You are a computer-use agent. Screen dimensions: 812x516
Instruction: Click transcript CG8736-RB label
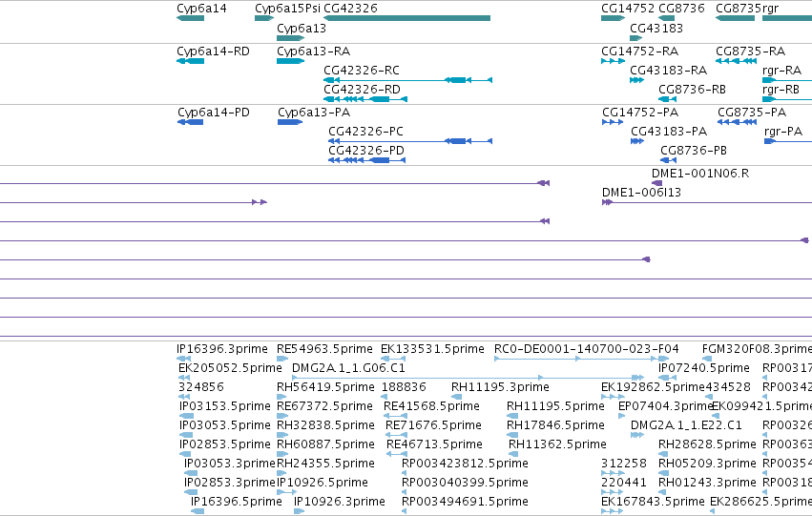coord(692,90)
